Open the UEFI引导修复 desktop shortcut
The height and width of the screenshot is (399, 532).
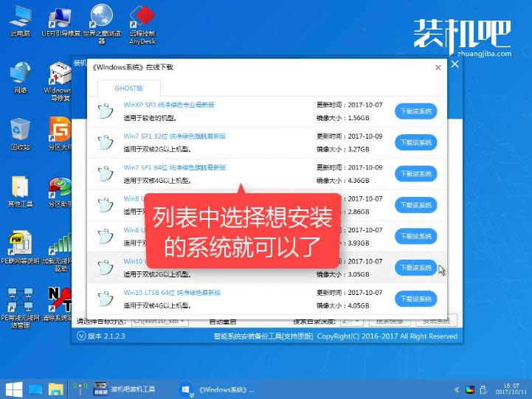click(x=59, y=18)
